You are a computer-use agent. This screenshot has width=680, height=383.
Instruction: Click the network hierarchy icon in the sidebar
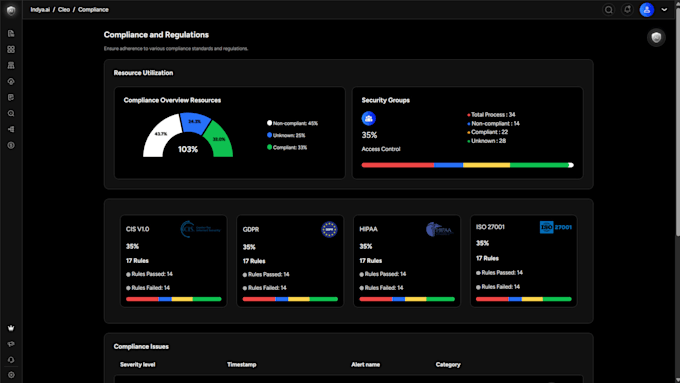click(11, 65)
